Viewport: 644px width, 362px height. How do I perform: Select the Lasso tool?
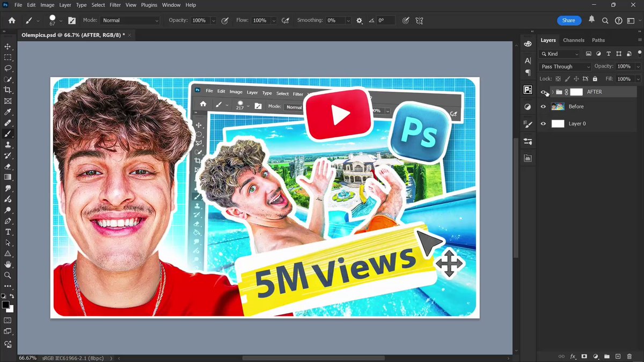pos(8,68)
